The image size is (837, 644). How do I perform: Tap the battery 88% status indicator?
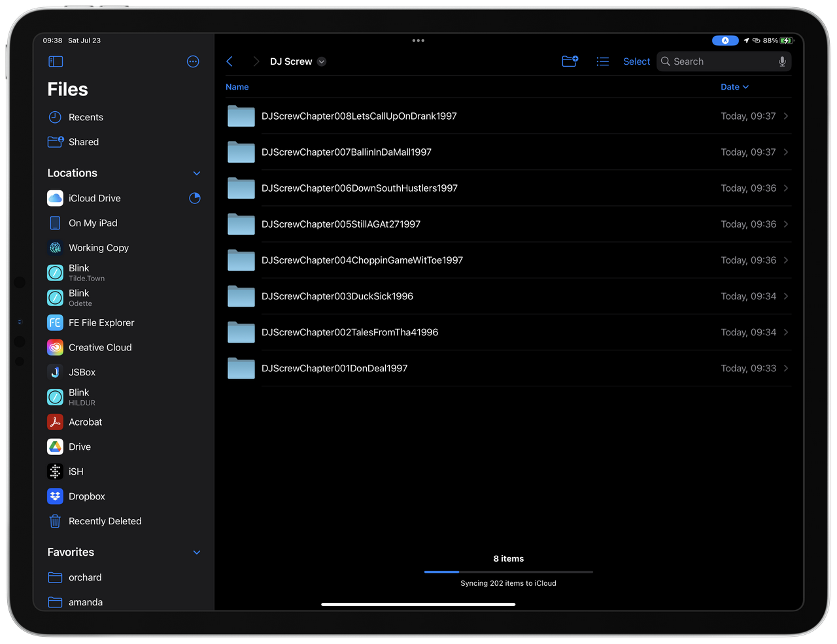click(x=778, y=41)
